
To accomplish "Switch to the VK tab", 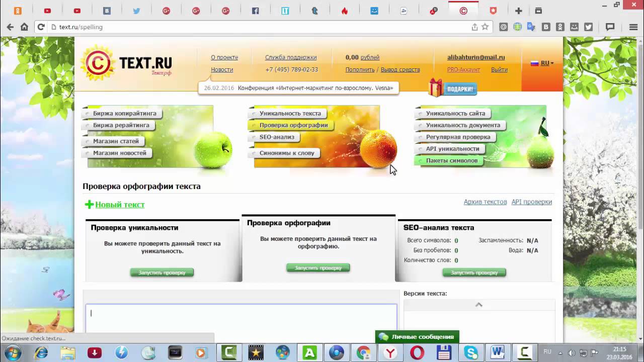I will (x=107, y=11).
